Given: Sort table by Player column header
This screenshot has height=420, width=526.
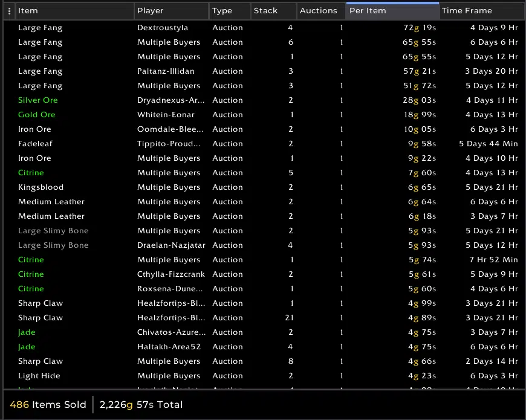Looking at the screenshot, I should pyautogui.click(x=171, y=11).
